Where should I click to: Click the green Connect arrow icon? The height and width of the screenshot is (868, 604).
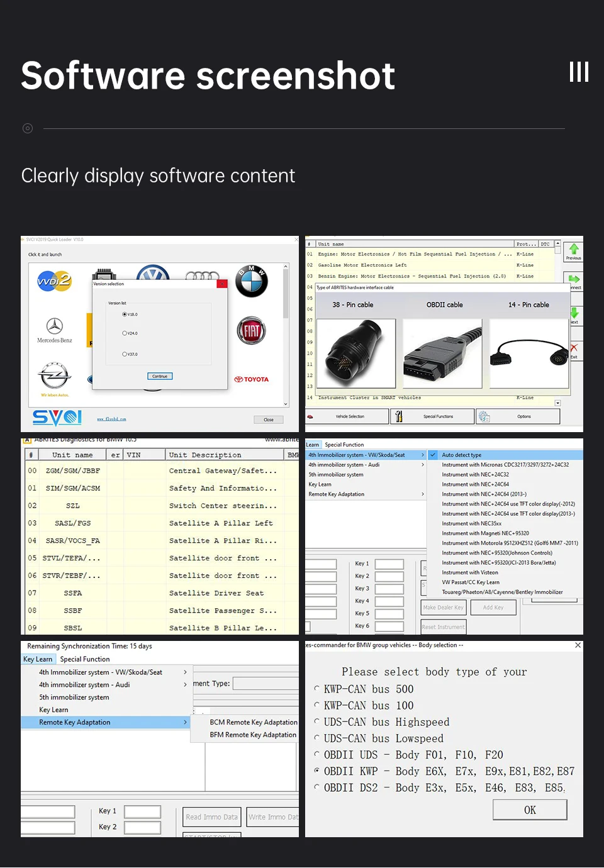click(574, 279)
